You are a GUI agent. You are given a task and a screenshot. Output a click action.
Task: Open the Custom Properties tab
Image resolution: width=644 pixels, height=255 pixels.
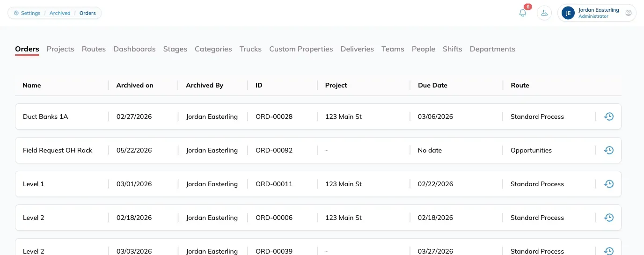[x=301, y=49]
